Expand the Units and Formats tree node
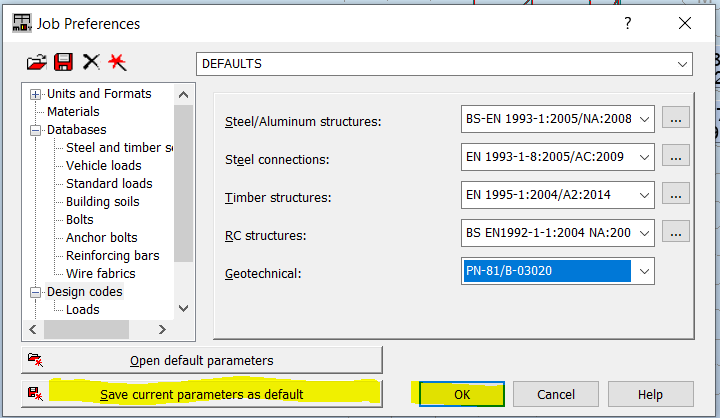The image size is (720, 418). 35,94
